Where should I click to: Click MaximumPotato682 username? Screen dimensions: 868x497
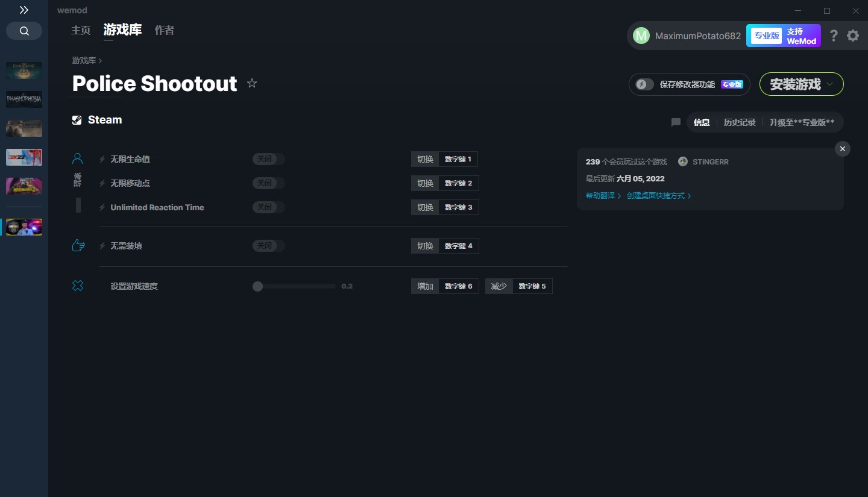pos(698,36)
